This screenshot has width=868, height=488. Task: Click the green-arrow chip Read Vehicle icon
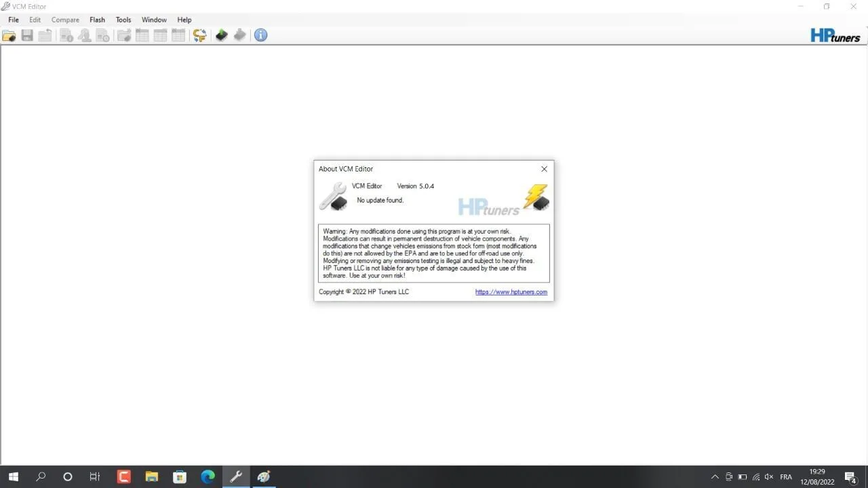(221, 35)
